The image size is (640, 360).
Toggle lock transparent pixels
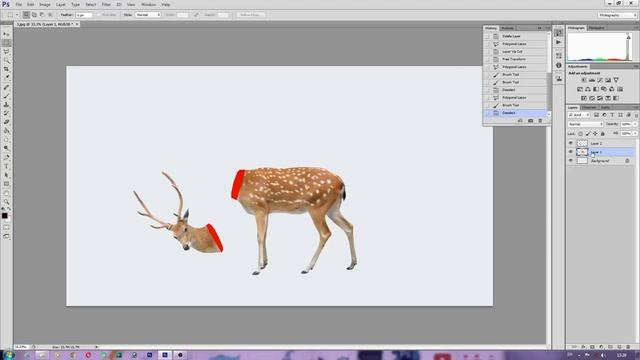pos(580,134)
